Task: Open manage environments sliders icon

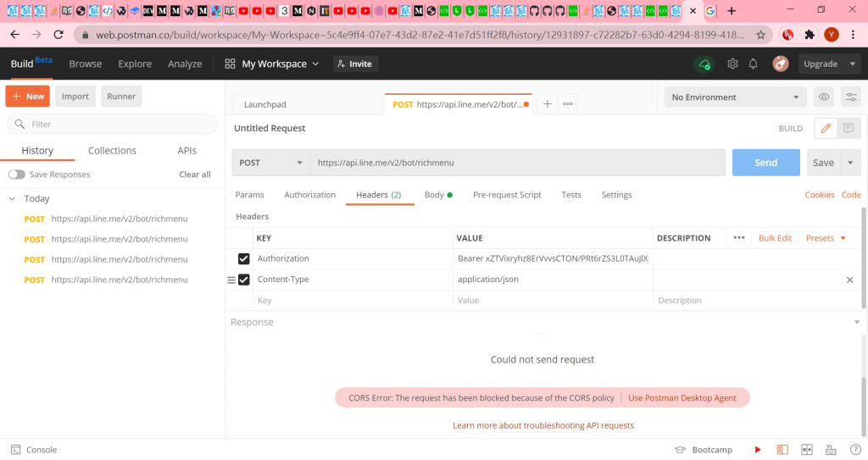Action: point(851,97)
